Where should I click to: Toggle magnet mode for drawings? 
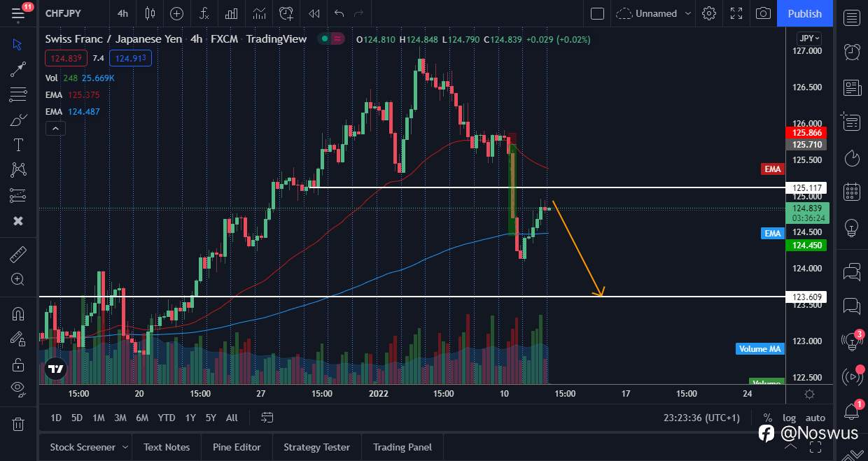(17, 313)
